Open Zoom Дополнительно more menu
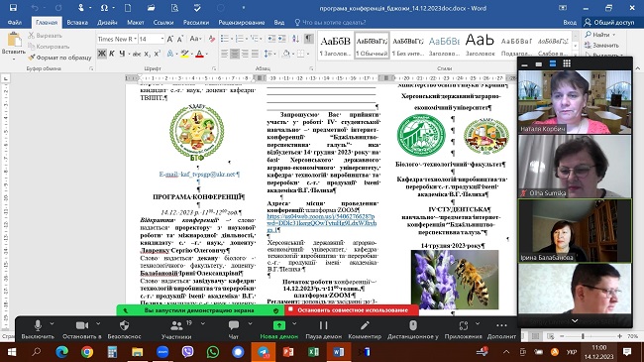Screen dimensions: 644x362 [x=501, y=329]
